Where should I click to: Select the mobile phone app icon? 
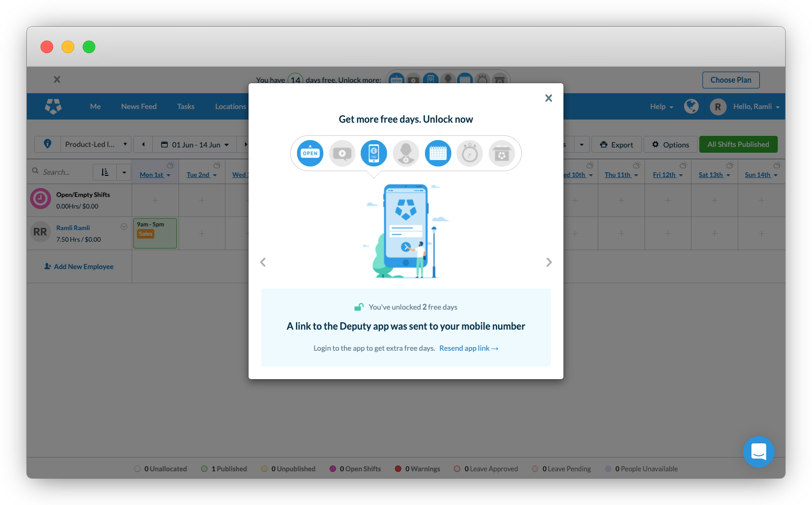374,154
